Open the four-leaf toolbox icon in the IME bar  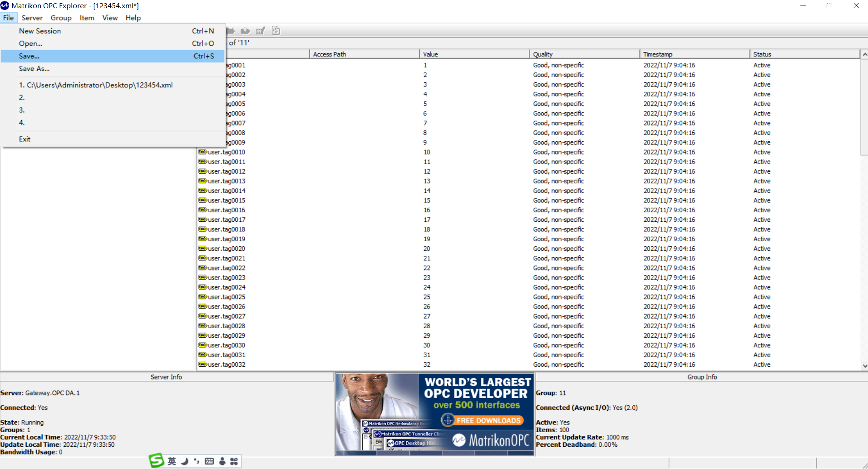[234, 461]
